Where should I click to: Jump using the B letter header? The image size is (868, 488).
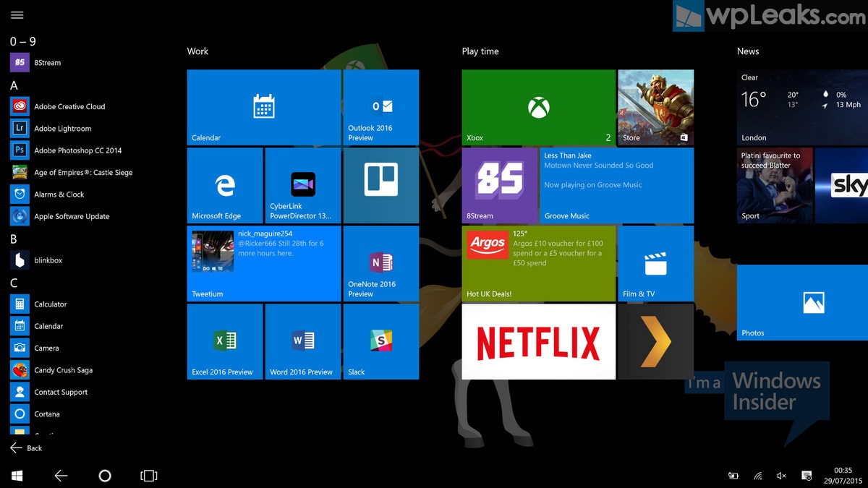click(x=14, y=239)
